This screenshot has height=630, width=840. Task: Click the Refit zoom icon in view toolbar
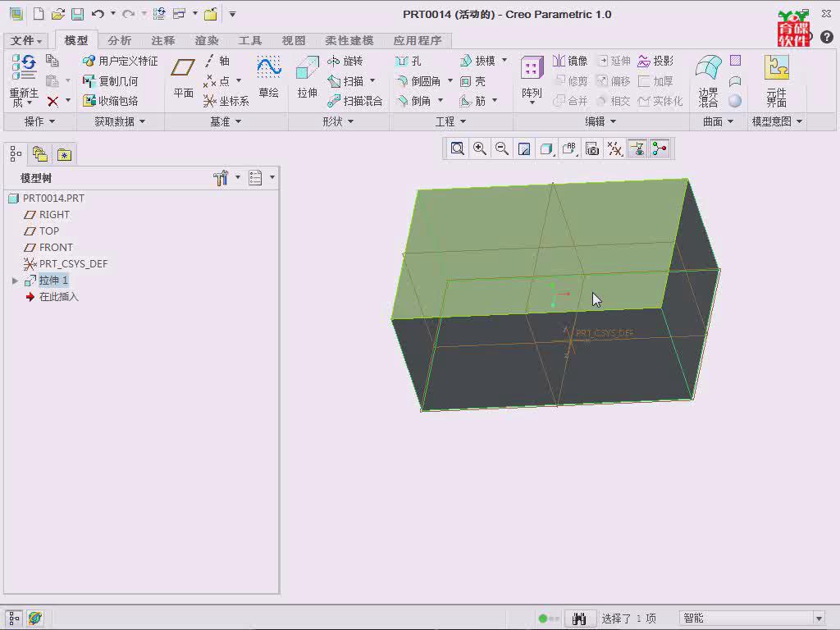(x=457, y=148)
